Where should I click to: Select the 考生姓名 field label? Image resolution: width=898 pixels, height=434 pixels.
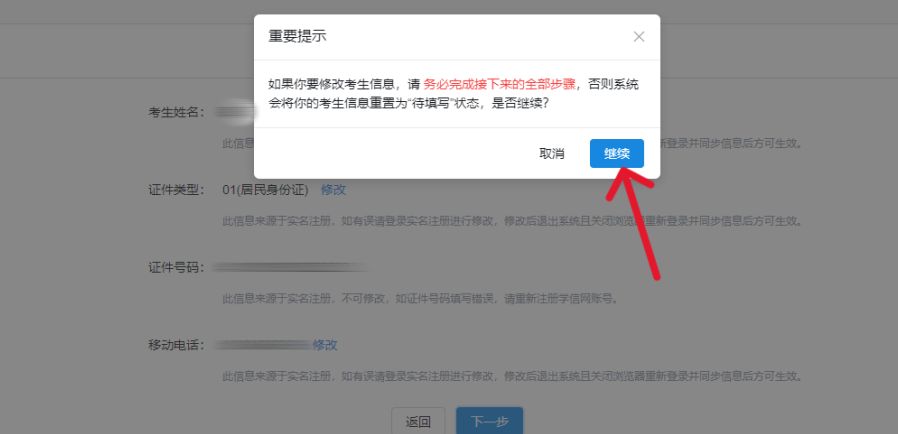176,112
